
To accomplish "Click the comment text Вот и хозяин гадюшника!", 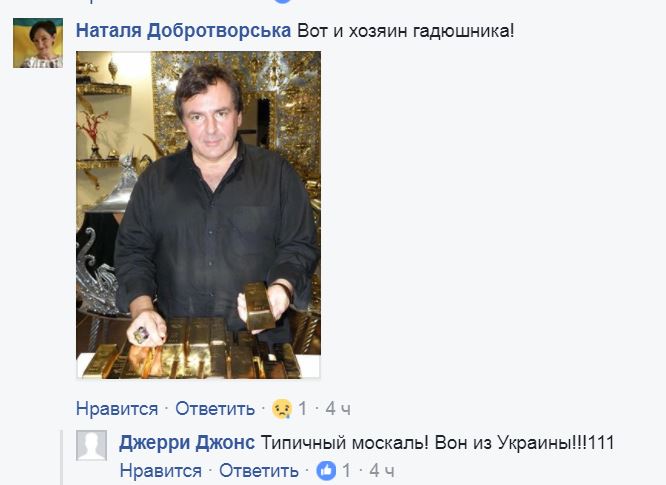I will [x=406, y=31].
